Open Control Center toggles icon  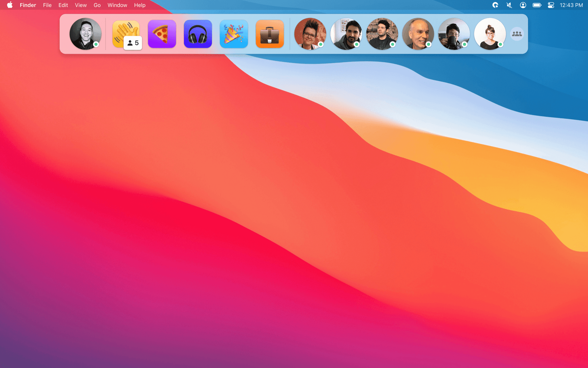pos(551,5)
